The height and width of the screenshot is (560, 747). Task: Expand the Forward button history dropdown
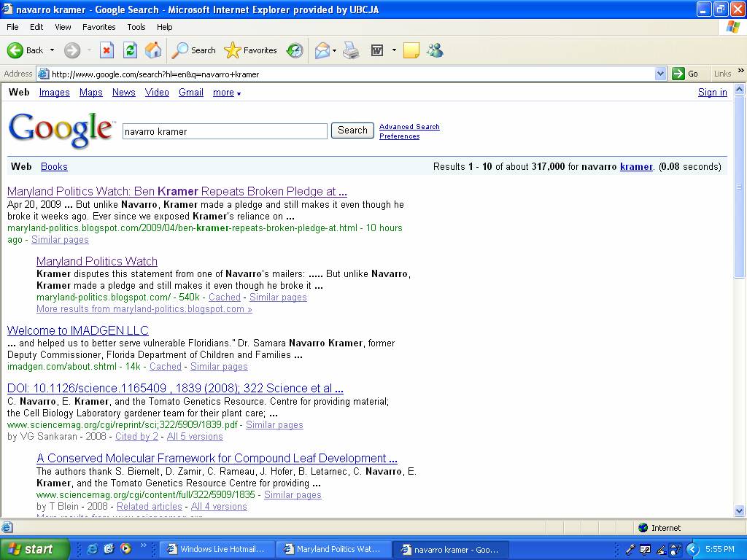coord(89,50)
